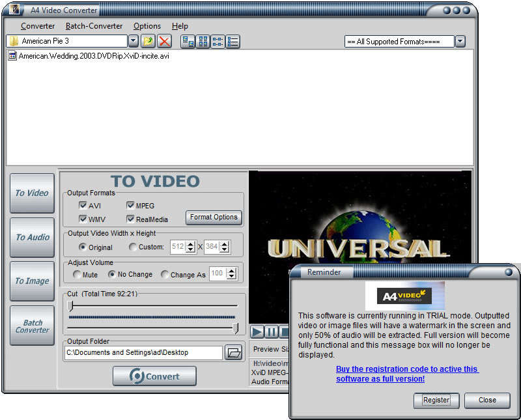Browse for output folder icon

point(234,352)
